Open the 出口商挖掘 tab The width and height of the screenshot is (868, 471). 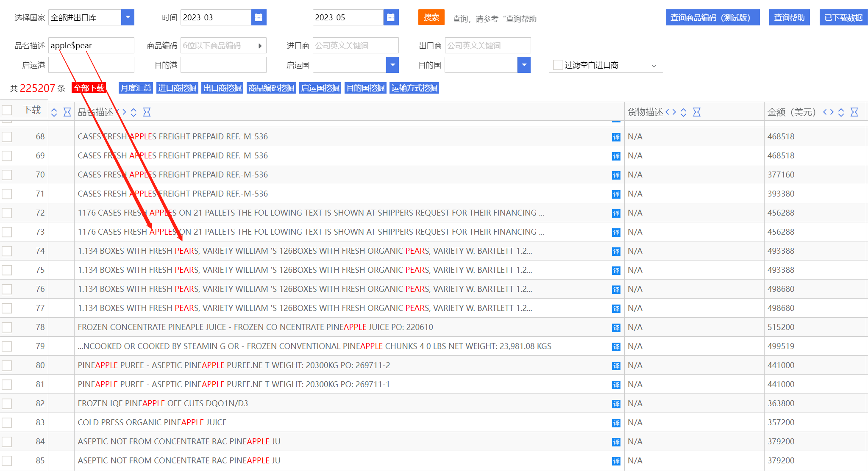pos(222,88)
